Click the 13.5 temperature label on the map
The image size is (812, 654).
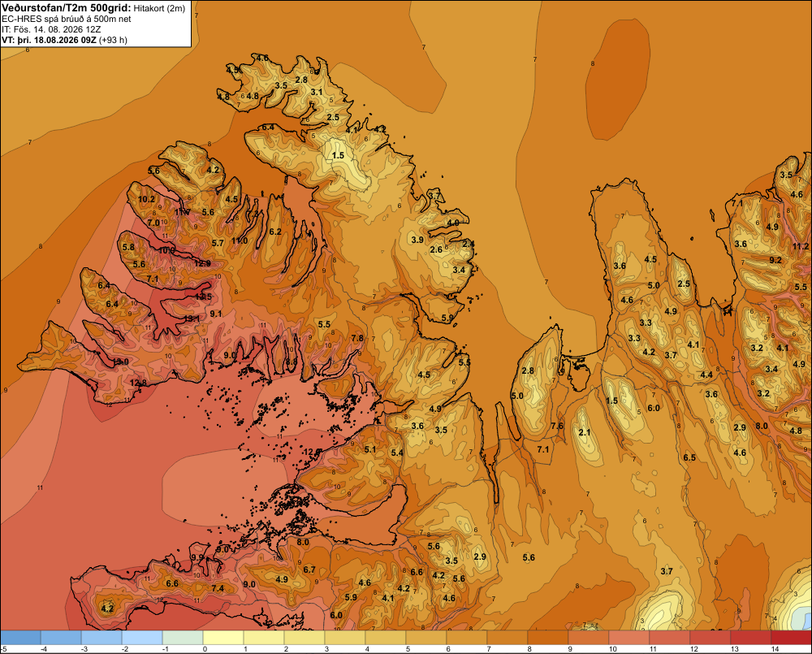(x=204, y=297)
